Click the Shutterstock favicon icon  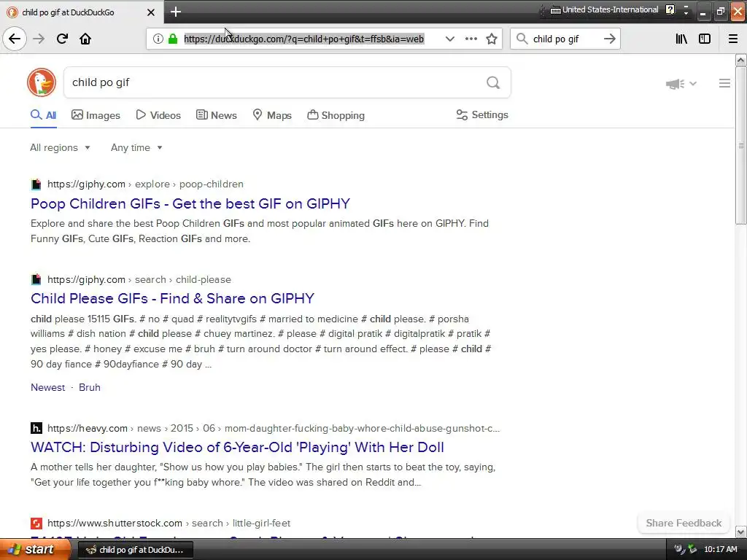[36, 524]
